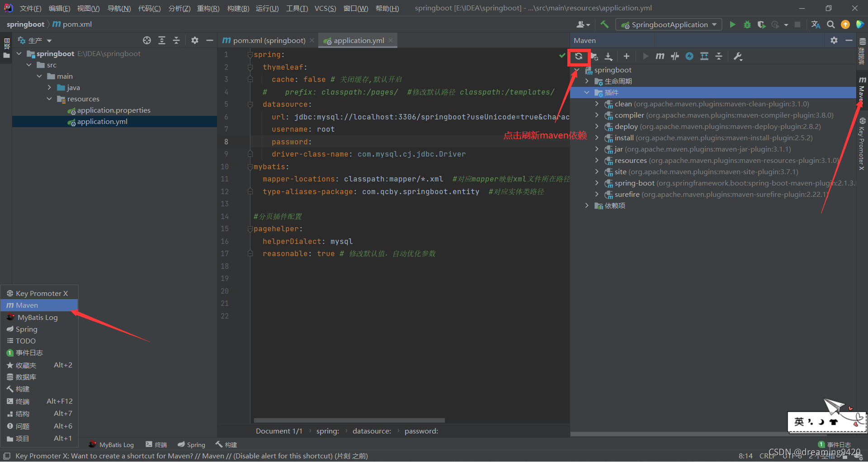Choose MyBatis Log in popup list

coord(39,318)
